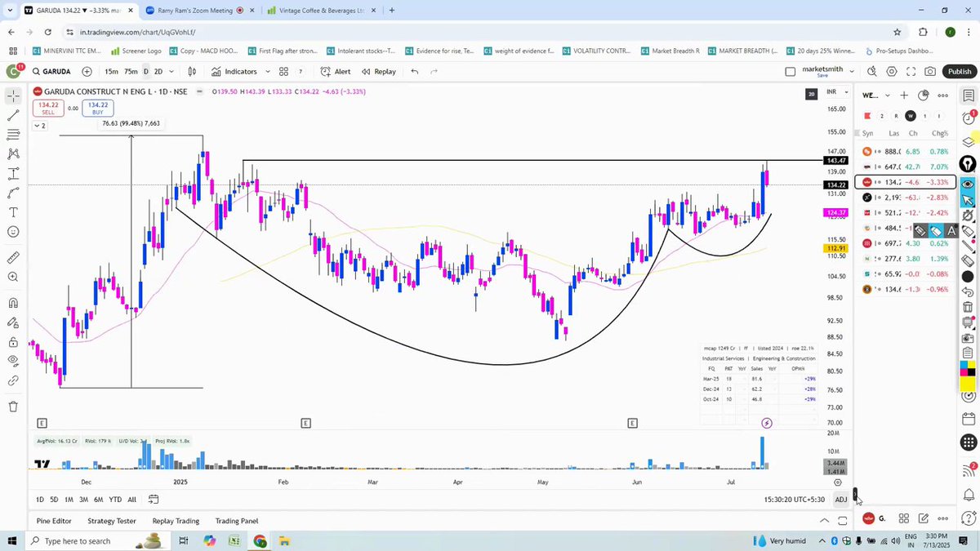Activate the zoom-in tool
Viewport: 980px width, 551px height.
pyautogui.click(x=13, y=277)
